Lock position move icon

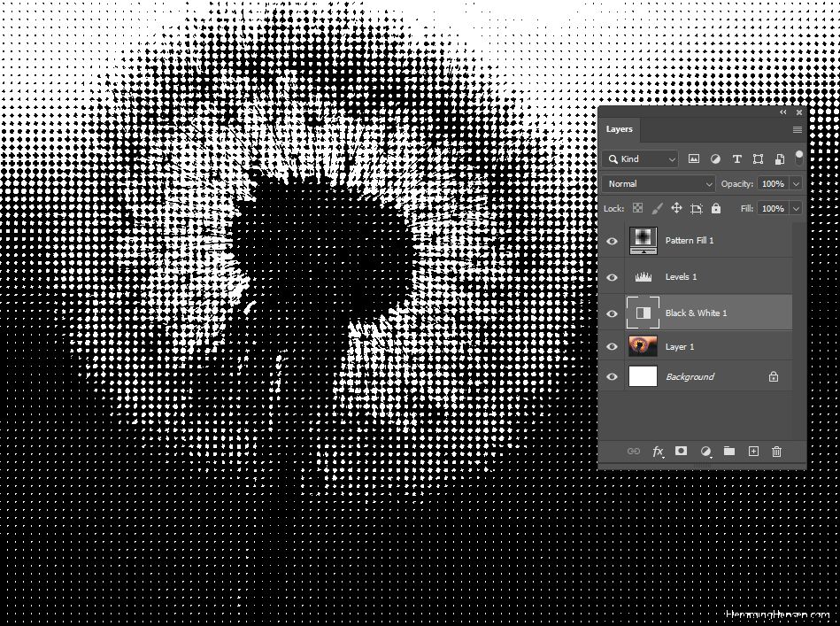point(676,208)
